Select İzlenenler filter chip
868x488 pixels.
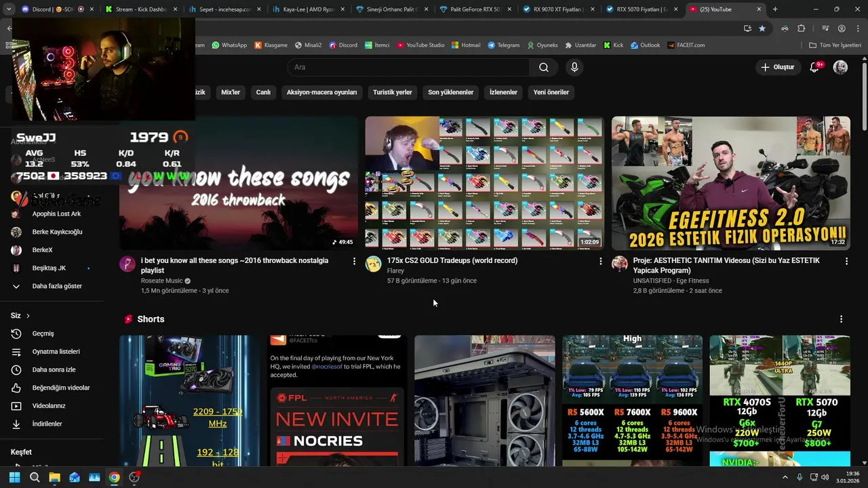[503, 92]
